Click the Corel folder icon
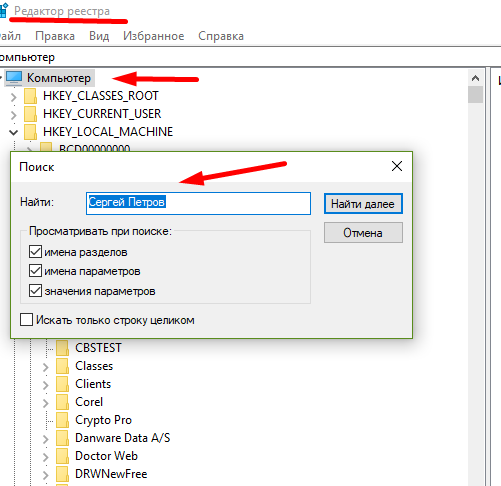 point(62,402)
